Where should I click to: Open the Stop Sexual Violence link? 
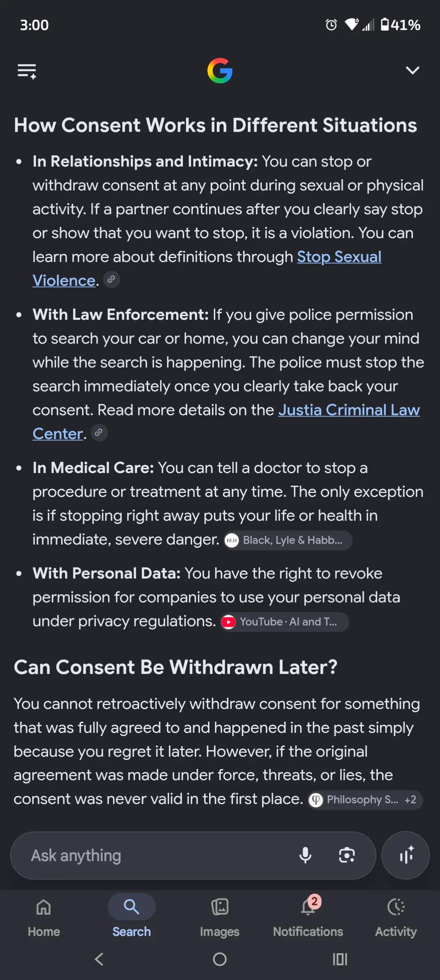point(207,268)
